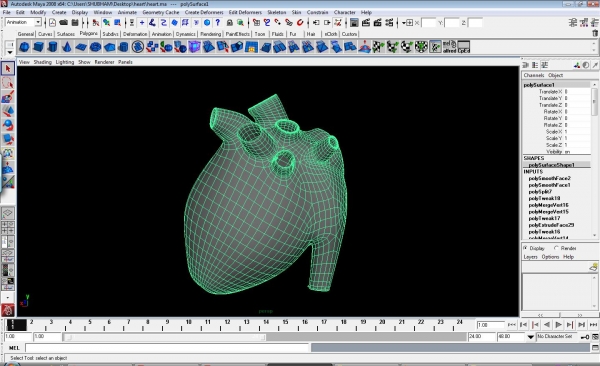Go to end of playback range
Viewport: 600px width, 366px height.
pos(593,325)
